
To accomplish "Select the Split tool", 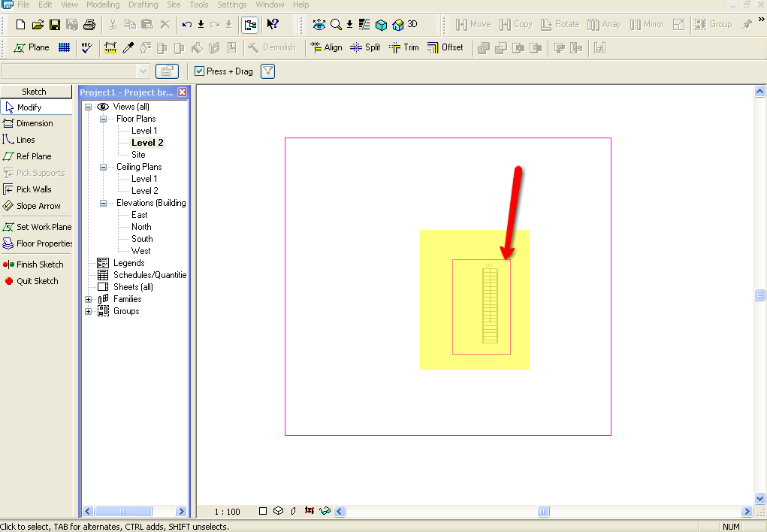I will click(x=365, y=47).
